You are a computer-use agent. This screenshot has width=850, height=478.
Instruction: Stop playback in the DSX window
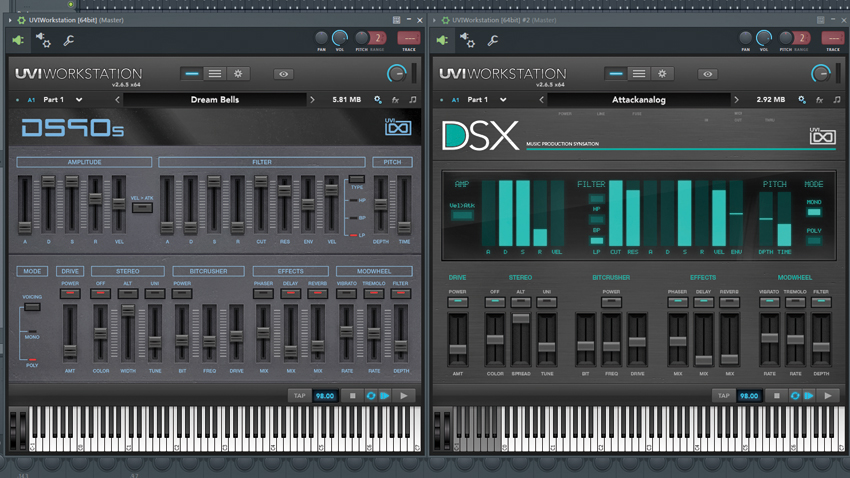[x=776, y=396]
